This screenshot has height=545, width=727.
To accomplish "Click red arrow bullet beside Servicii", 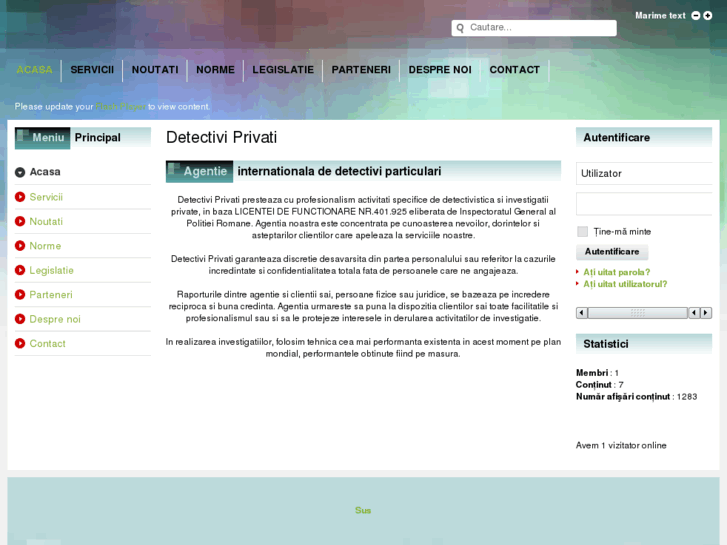I will coord(20,197).
